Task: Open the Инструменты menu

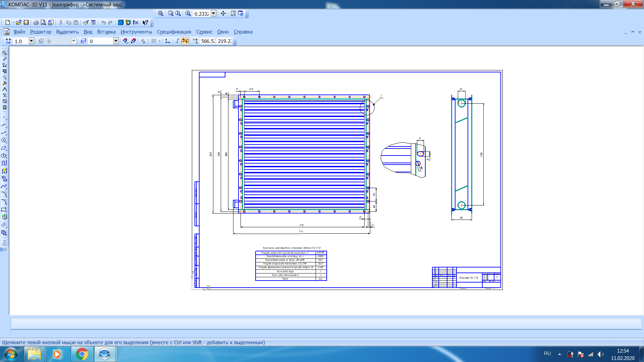Action: coord(136,32)
